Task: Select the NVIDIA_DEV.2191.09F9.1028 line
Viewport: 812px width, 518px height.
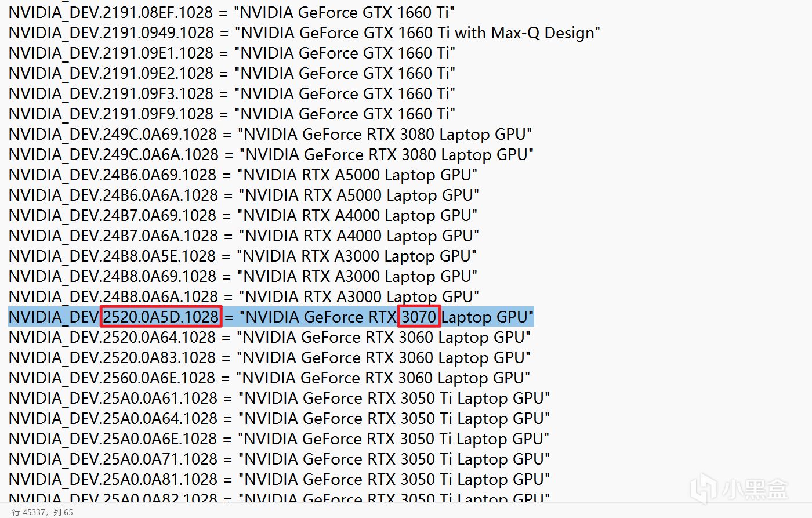Action: (x=231, y=114)
